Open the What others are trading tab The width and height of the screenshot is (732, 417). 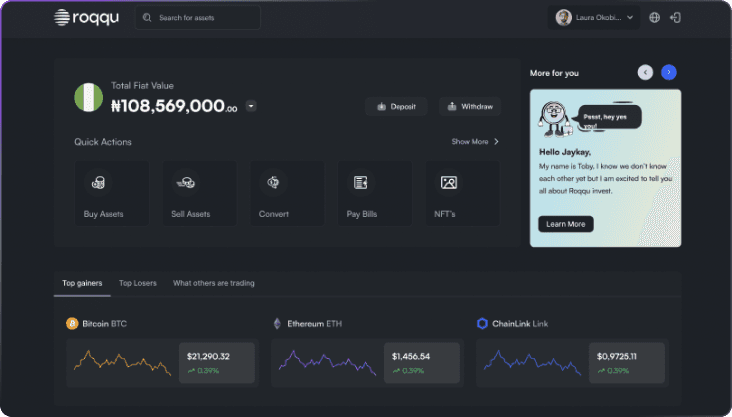213,283
